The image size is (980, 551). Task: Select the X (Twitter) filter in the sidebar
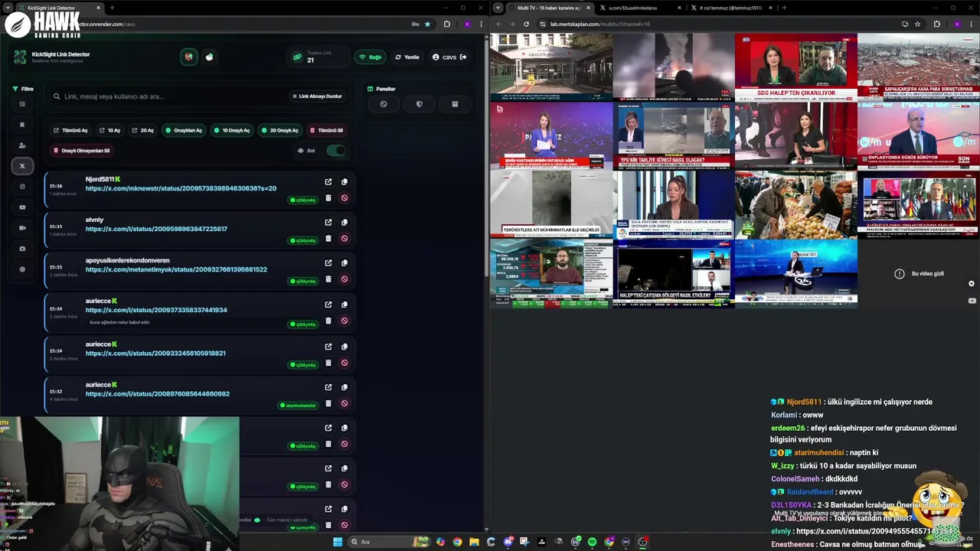pos(22,165)
